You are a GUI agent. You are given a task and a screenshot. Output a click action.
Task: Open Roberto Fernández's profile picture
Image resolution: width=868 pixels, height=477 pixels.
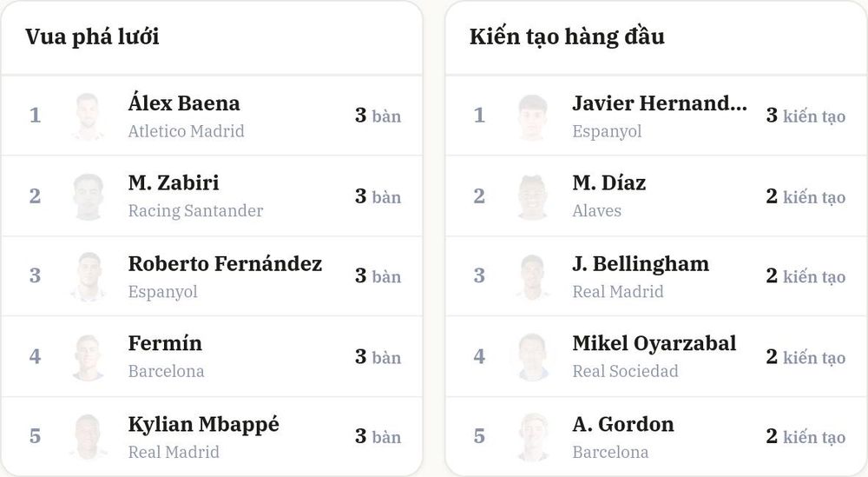point(88,276)
